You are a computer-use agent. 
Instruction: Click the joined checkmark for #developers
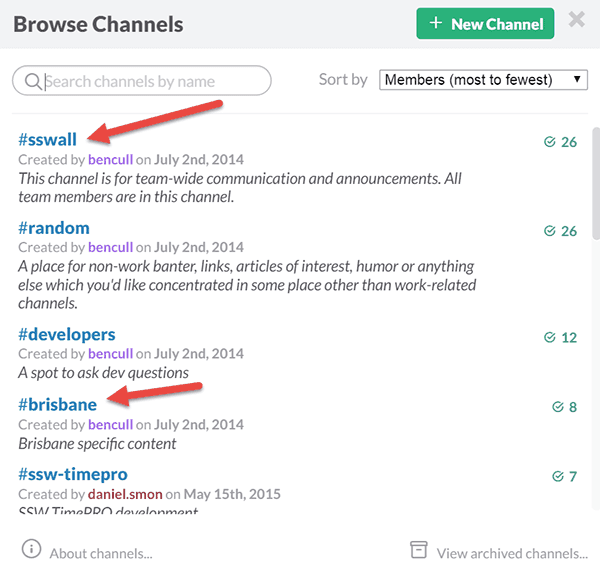[x=550, y=337]
